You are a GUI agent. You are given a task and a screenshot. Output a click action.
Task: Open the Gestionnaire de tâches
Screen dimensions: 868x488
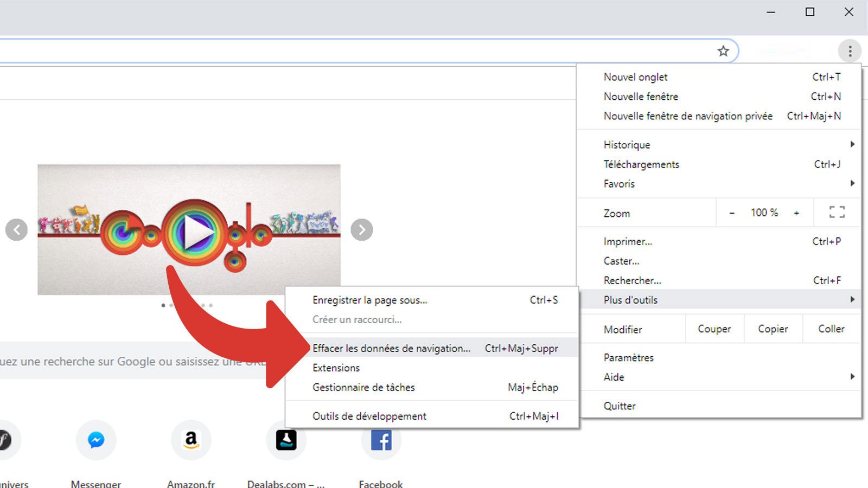tap(363, 387)
